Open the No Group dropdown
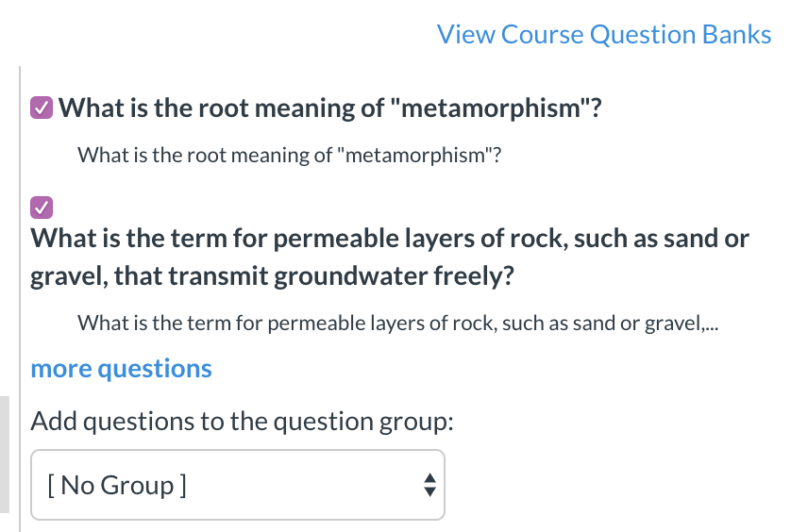791x532 pixels. pyautogui.click(x=238, y=485)
